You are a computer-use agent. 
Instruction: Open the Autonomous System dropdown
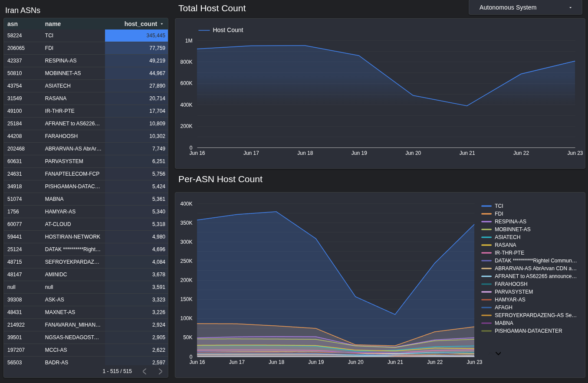click(x=525, y=7)
